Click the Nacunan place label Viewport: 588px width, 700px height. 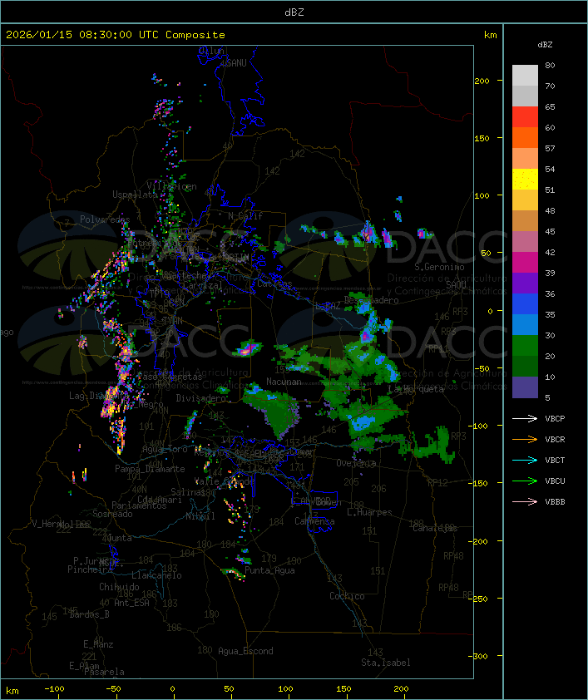(284, 382)
